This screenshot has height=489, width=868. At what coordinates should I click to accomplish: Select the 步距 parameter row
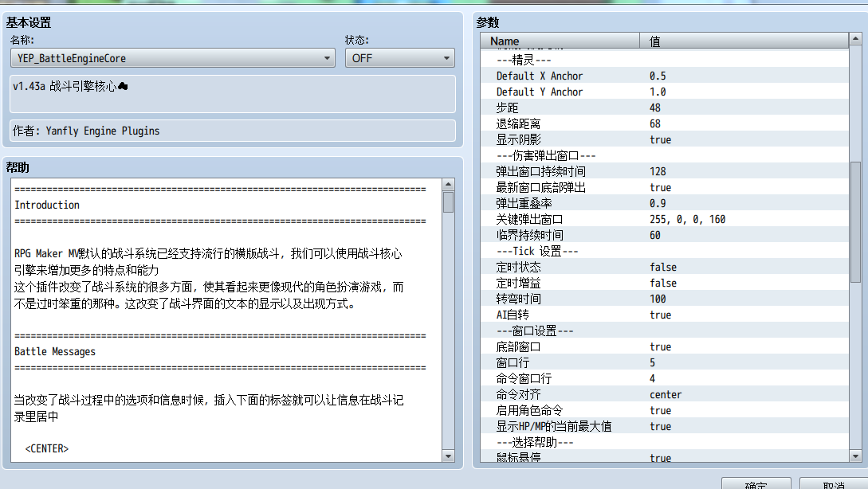(664, 108)
